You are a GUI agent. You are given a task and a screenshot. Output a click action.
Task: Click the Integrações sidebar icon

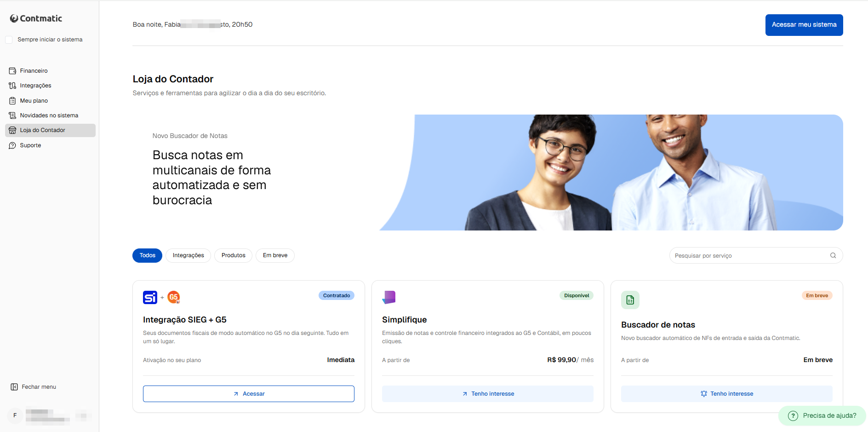coord(12,86)
